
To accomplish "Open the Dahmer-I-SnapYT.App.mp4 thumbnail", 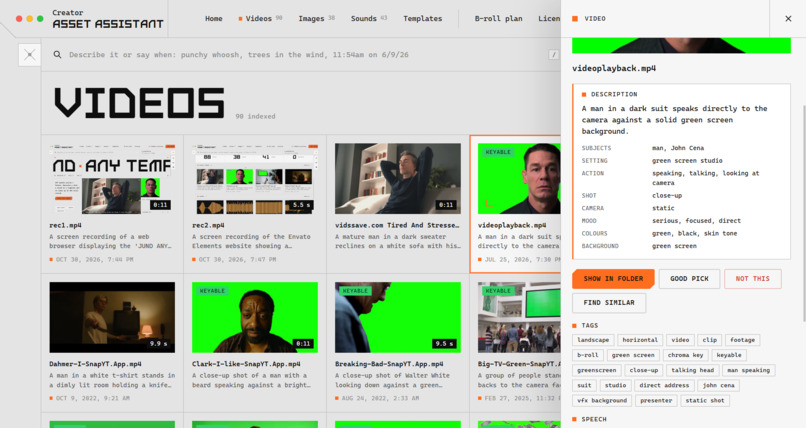I will pos(112,317).
